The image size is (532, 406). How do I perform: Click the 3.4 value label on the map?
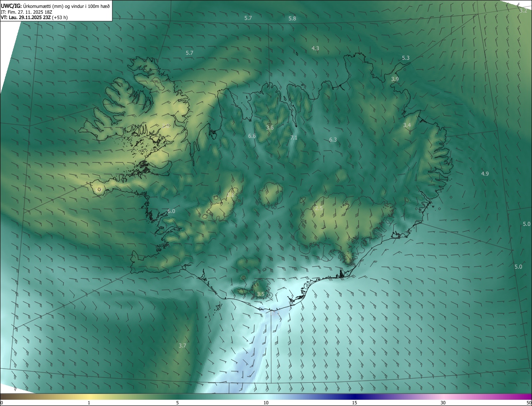pos(407,125)
